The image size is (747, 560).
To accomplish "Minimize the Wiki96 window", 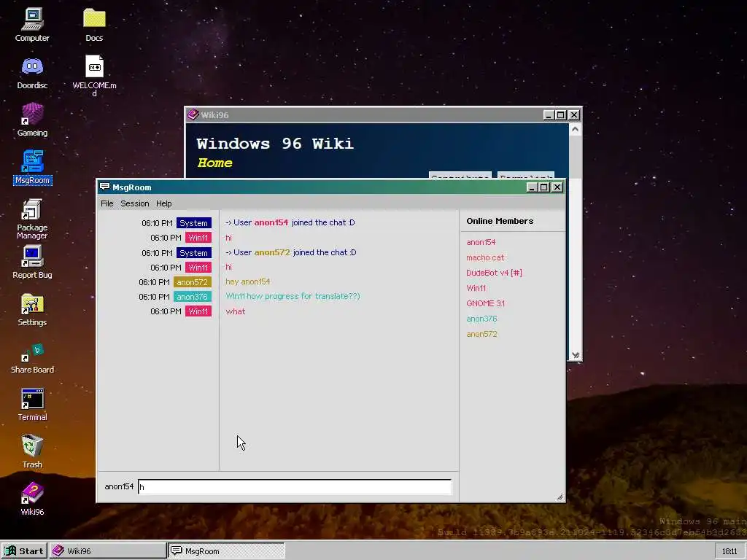I will point(549,114).
